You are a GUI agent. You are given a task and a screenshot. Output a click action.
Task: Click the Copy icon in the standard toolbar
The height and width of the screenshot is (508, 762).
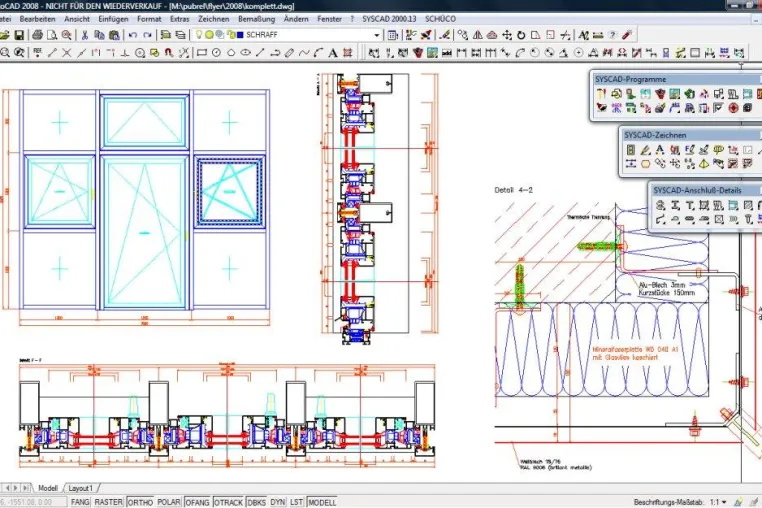click(99, 35)
